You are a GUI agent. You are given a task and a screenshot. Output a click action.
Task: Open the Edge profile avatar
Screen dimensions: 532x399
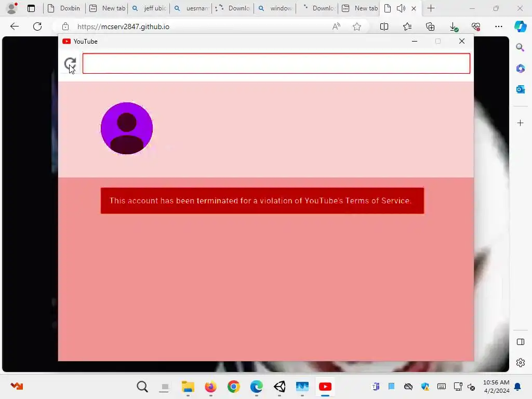pyautogui.click(x=12, y=8)
